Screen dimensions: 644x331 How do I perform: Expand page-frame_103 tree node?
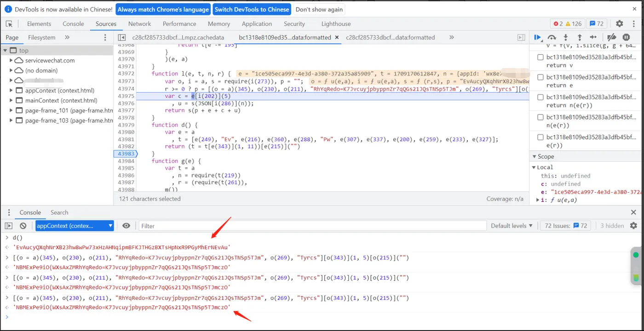click(11, 121)
